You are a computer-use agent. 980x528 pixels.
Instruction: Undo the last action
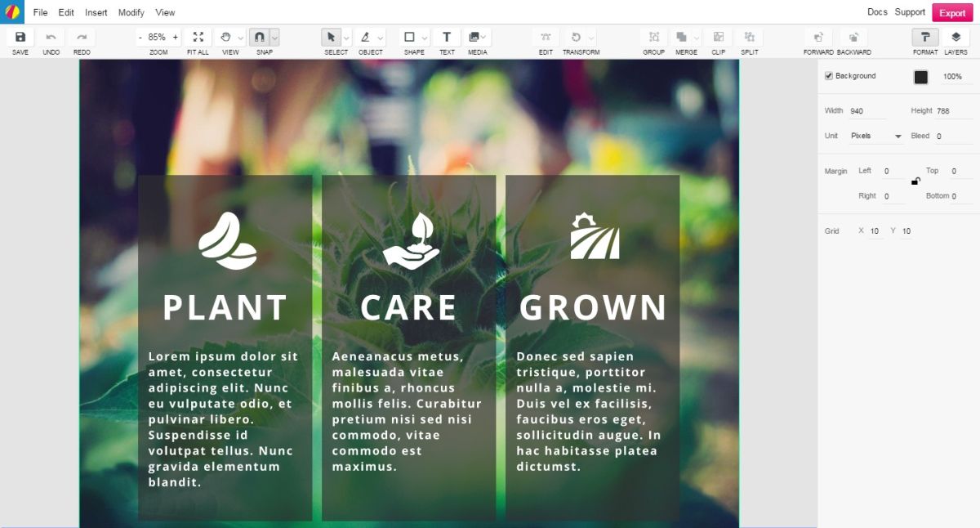(51, 37)
